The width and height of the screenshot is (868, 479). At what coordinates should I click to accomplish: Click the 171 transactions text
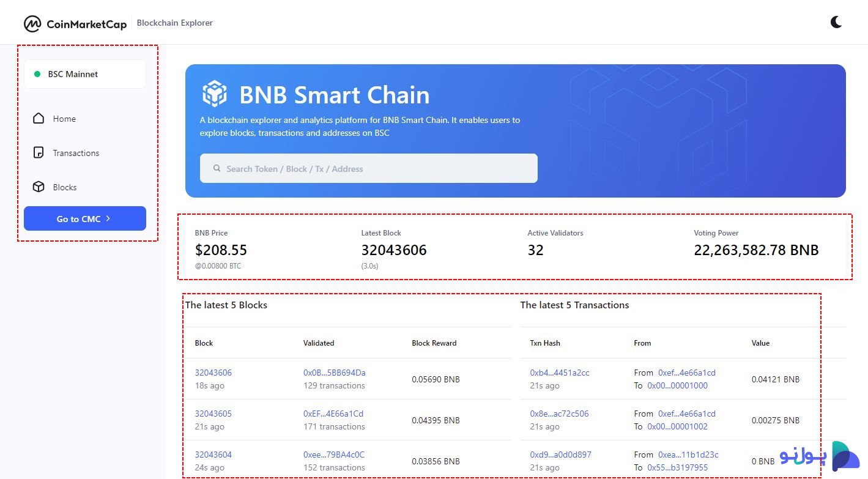[334, 426]
